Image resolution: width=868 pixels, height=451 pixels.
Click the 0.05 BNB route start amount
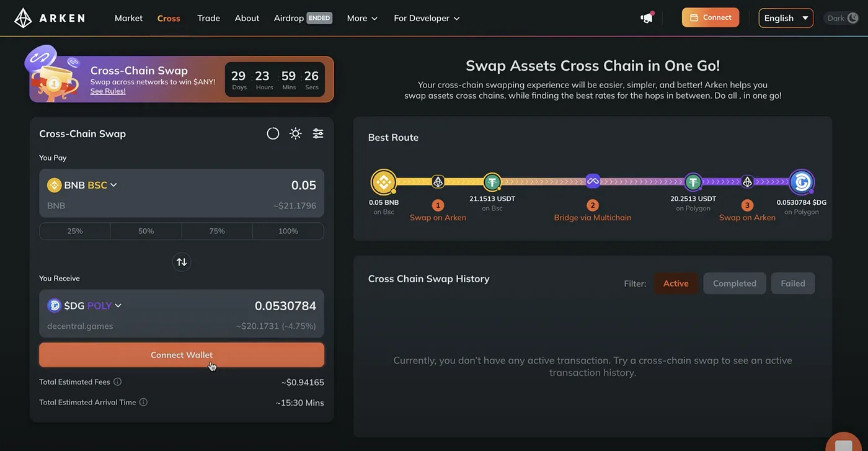(384, 202)
